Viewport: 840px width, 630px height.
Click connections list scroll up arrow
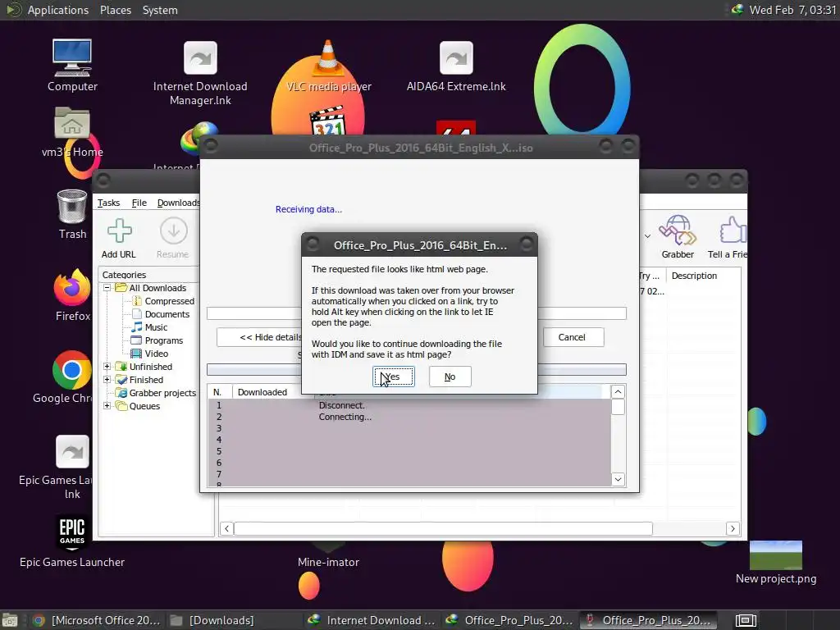point(618,392)
